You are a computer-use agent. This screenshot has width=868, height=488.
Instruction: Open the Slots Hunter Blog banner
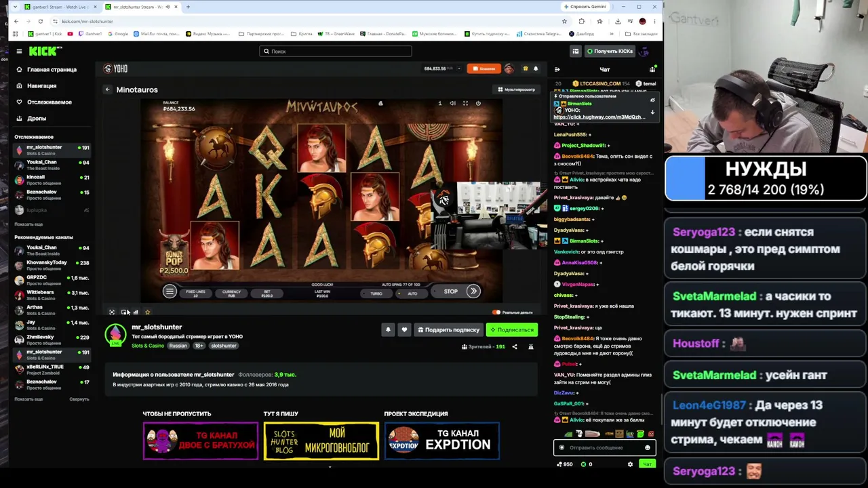coord(321,441)
